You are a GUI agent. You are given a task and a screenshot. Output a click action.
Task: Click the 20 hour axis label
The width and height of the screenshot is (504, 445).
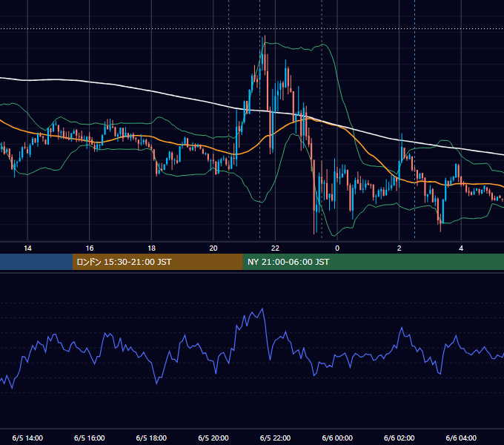coord(213,248)
